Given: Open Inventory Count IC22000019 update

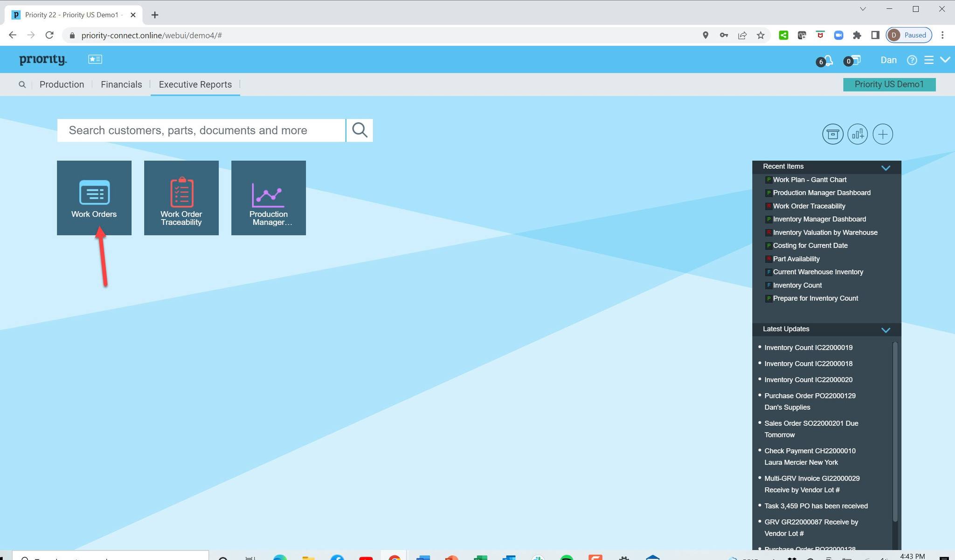Looking at the screenshot, I should [x=808, y=347].
